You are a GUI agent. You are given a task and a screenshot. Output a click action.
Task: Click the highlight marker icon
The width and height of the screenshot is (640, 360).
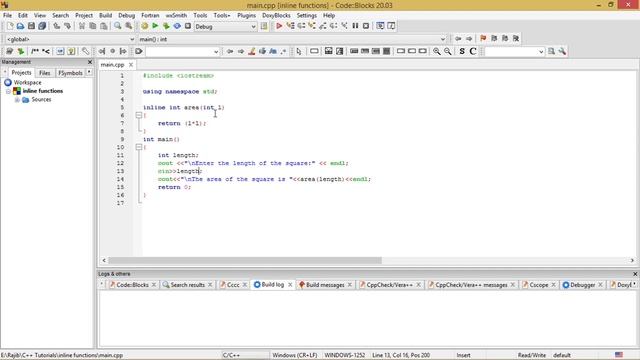pyautogui.click(x=252, y=51)
